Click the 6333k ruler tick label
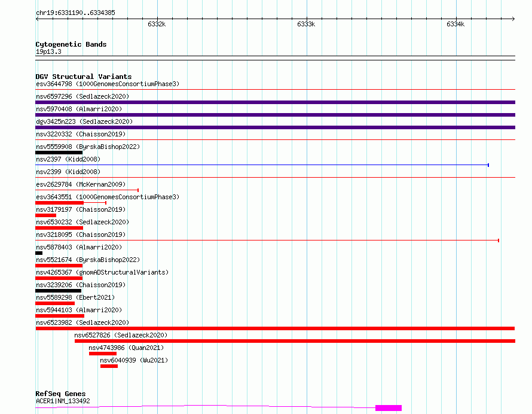 click(x=306, y=24)
